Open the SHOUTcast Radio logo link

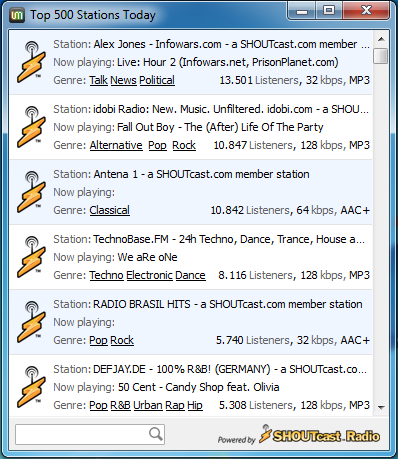click(x=319, y=435)
